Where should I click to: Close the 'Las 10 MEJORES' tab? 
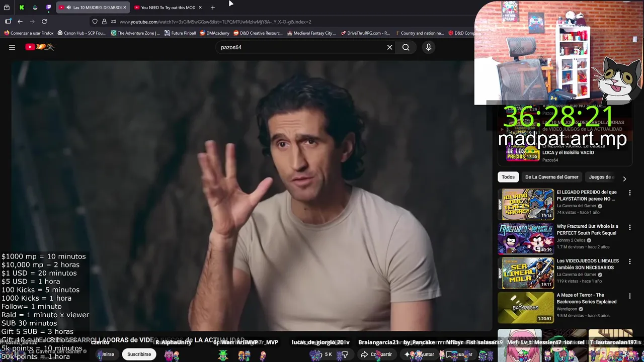(x=125, y=8)
